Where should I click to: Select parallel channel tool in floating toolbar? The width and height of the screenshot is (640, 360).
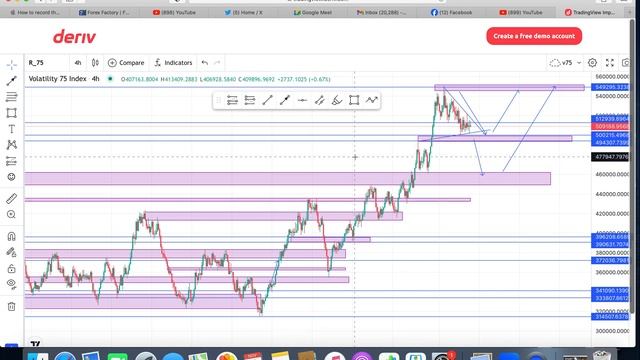320,100
